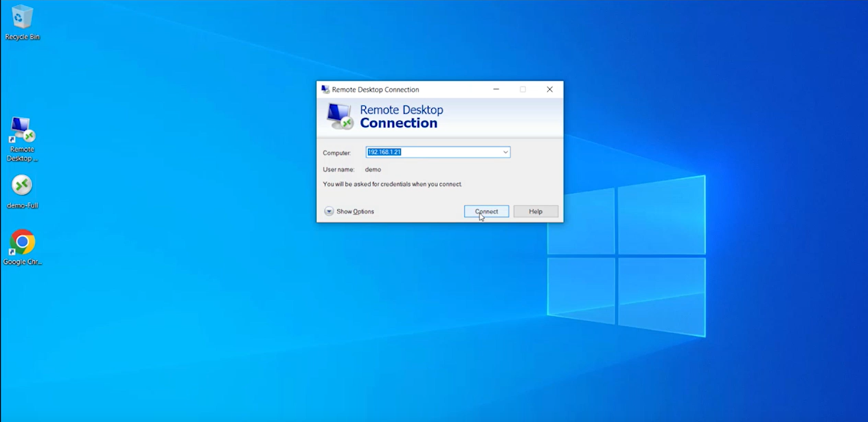Click the Show Options chevron circle icon

tap(329, 211)
